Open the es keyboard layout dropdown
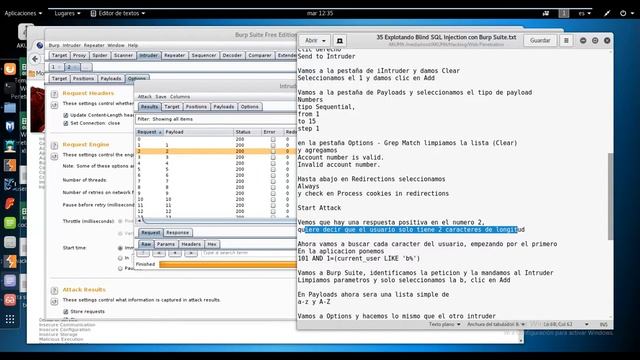Viewport: 640px width, 360px height. [584, 13]
